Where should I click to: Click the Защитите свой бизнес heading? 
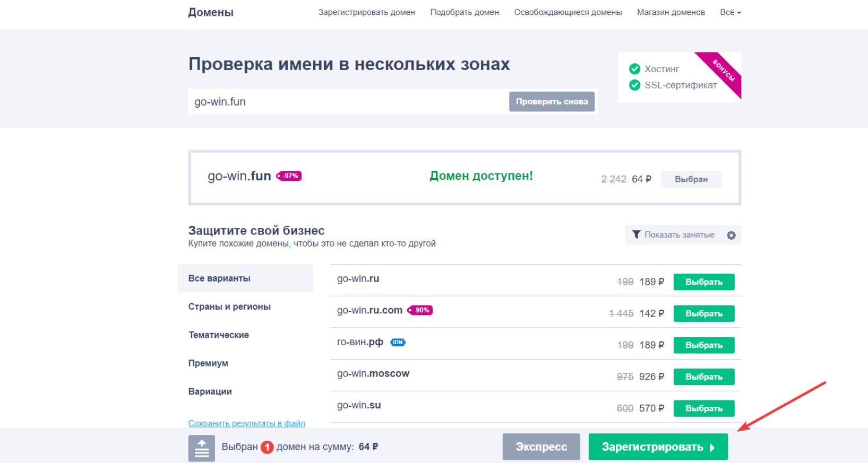coord(256,231)
